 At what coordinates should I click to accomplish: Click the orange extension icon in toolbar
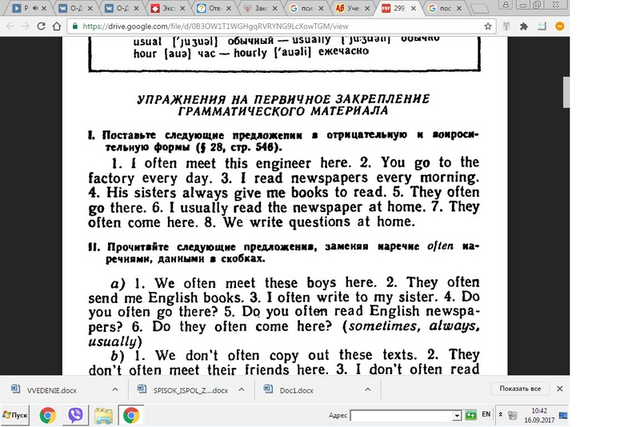[560, 26]
